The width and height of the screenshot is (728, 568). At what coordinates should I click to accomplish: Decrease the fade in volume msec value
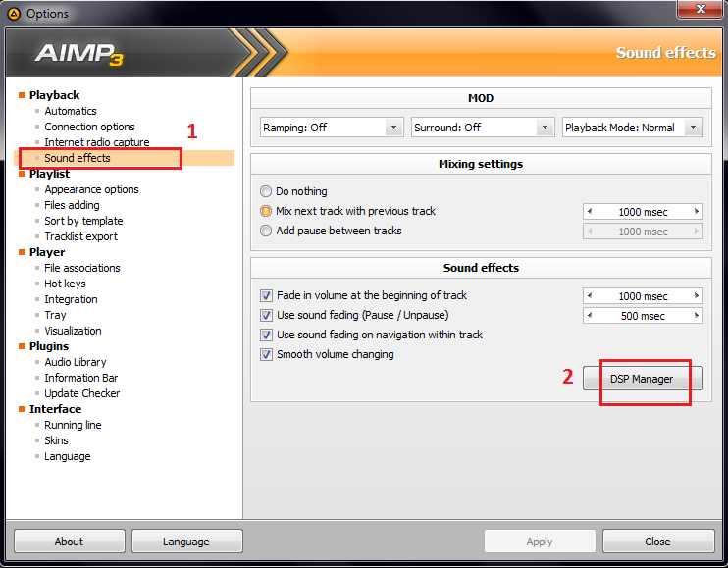tap(590, 295)
